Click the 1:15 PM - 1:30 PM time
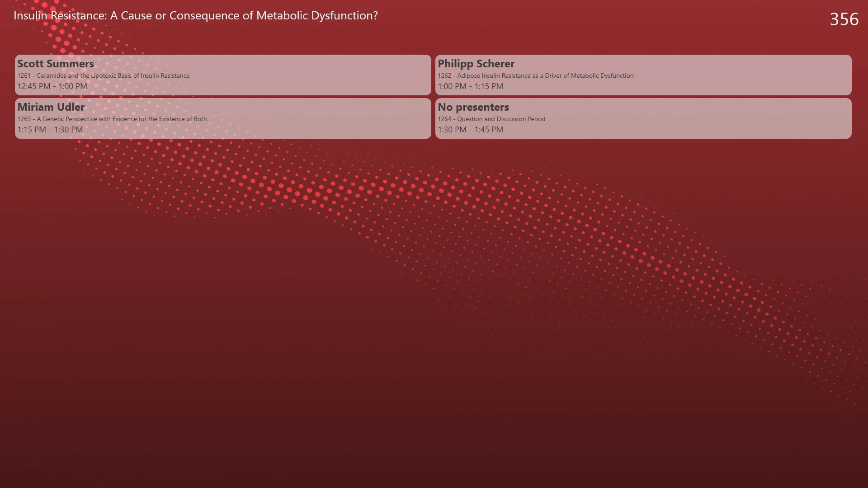868x488 pixels. coord(50,130)
